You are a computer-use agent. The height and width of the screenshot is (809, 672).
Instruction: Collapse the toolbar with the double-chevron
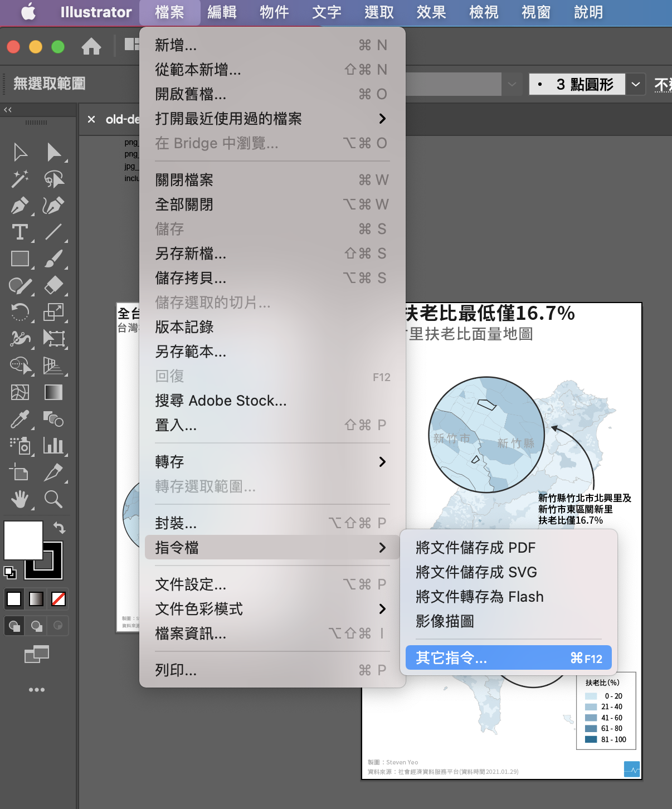pos(8,110)
